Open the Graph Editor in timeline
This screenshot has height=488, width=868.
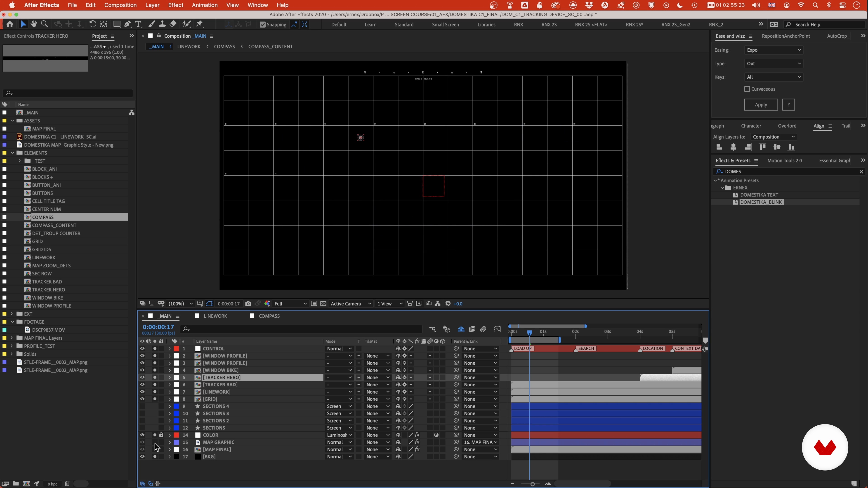(498, 329)
